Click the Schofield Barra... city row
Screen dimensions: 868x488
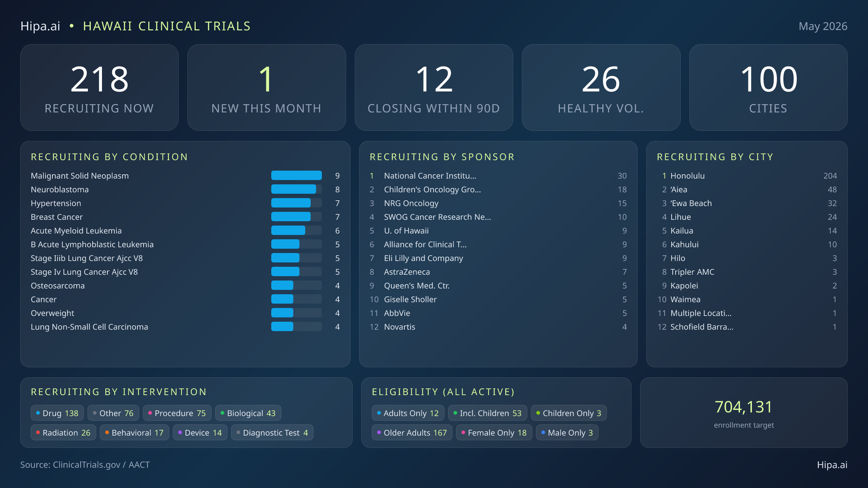coord(747,327)
